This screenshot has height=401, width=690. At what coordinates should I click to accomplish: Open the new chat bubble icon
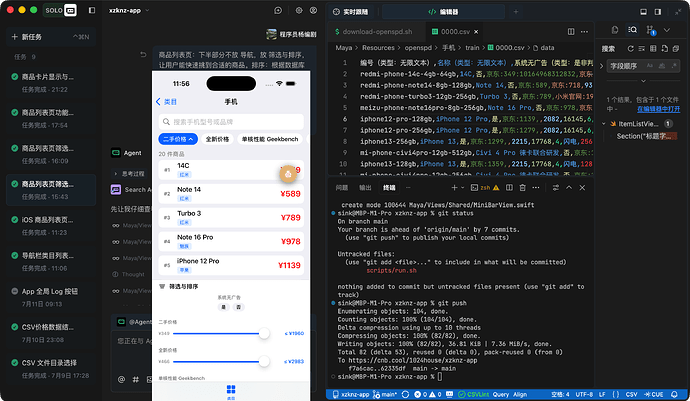[x=278, y=10]
